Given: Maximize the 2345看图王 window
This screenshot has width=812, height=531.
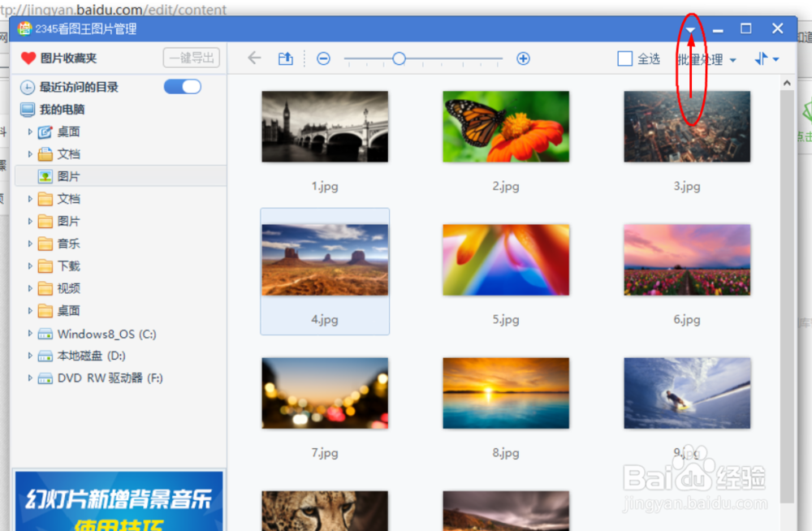Looking at the screenshot, I should click(745, 28).
